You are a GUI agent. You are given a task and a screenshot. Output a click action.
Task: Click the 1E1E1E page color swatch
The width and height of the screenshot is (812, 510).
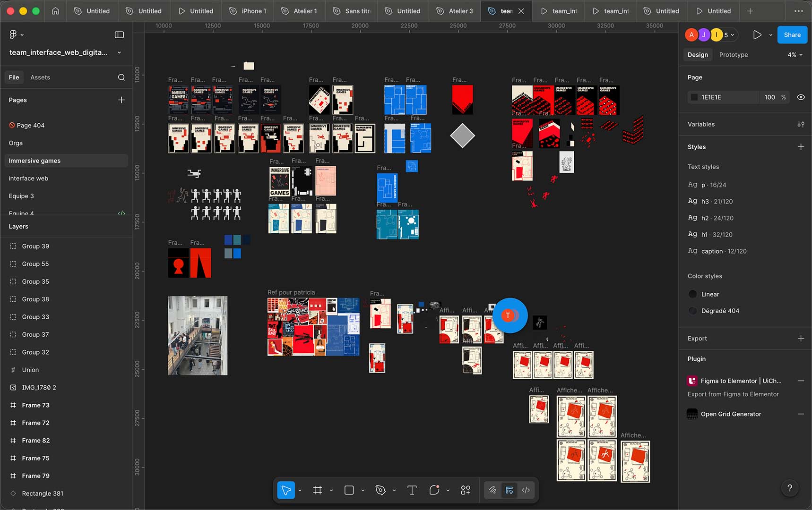[x=694, y=97]
